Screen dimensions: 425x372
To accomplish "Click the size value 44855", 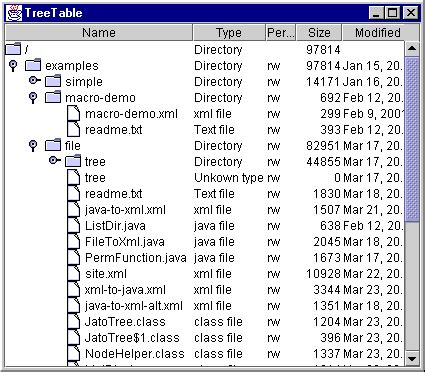I will click(x=323, y=162).
